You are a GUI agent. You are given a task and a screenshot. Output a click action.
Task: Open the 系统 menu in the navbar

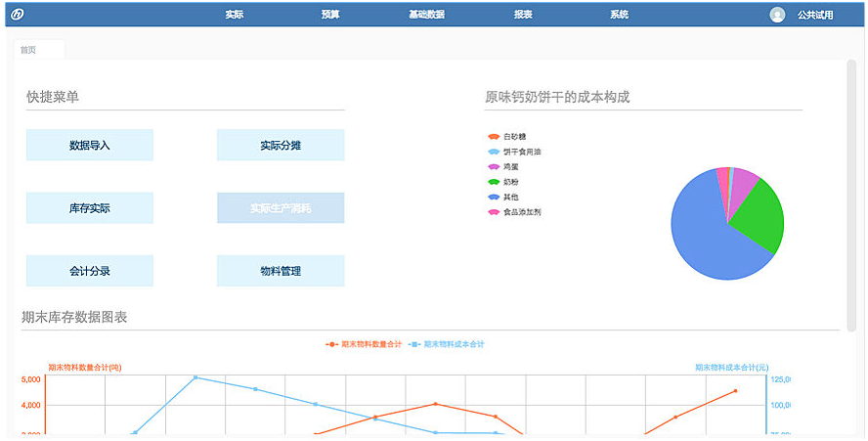tap(619, 15)
